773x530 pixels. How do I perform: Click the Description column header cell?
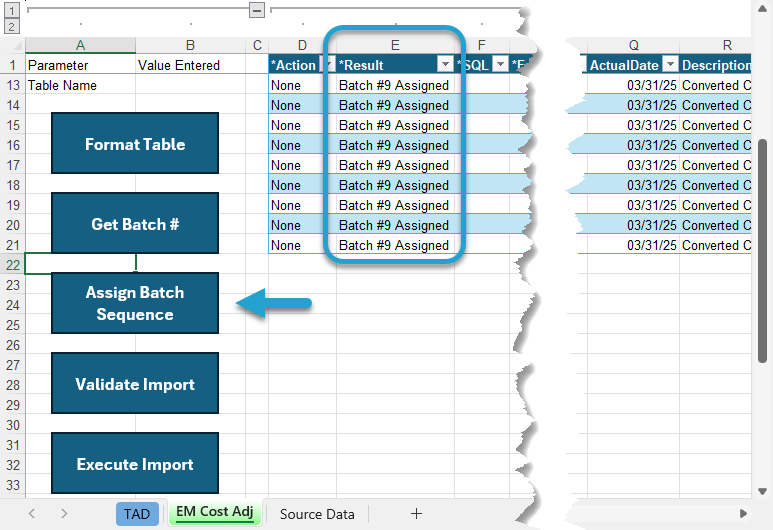pos(716,65)
